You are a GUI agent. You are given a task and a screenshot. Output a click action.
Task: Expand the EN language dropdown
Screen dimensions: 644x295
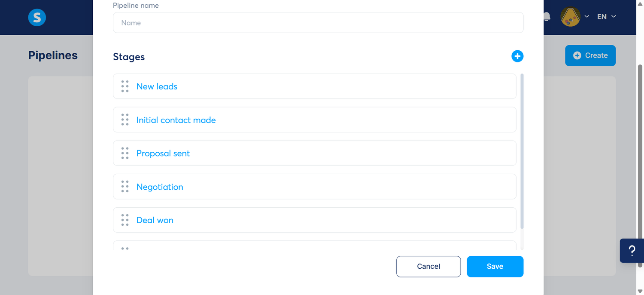point(606,16)
